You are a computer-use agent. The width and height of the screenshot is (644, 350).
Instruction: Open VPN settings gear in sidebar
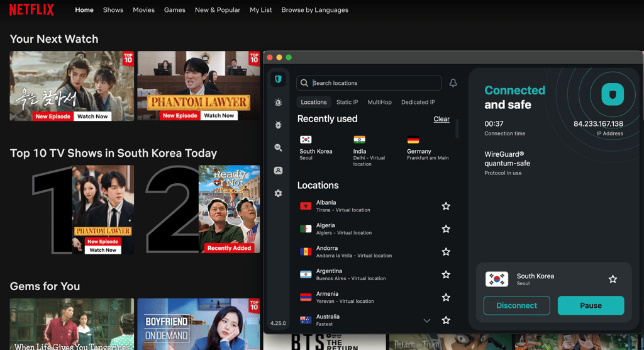278,193
